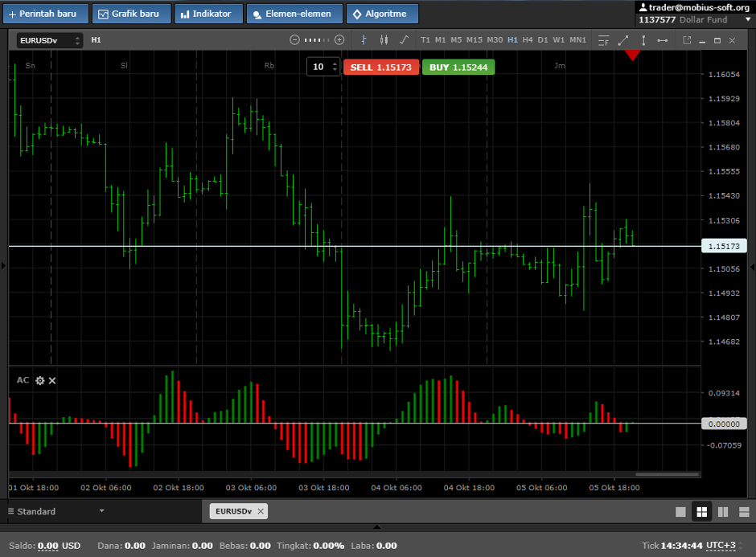Switch to the EURUSDv chart tab

click(233, 511)
